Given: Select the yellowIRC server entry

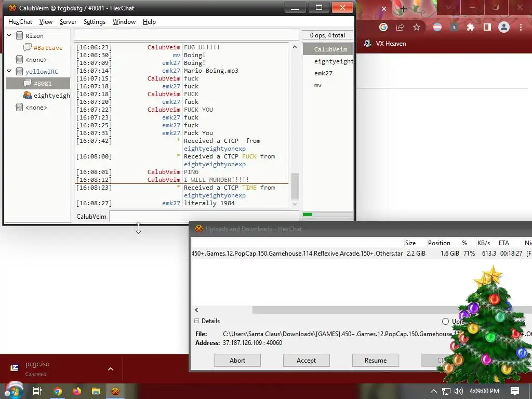Looking at the screenshot, I should pyautogui.click(x=42, y=72).
